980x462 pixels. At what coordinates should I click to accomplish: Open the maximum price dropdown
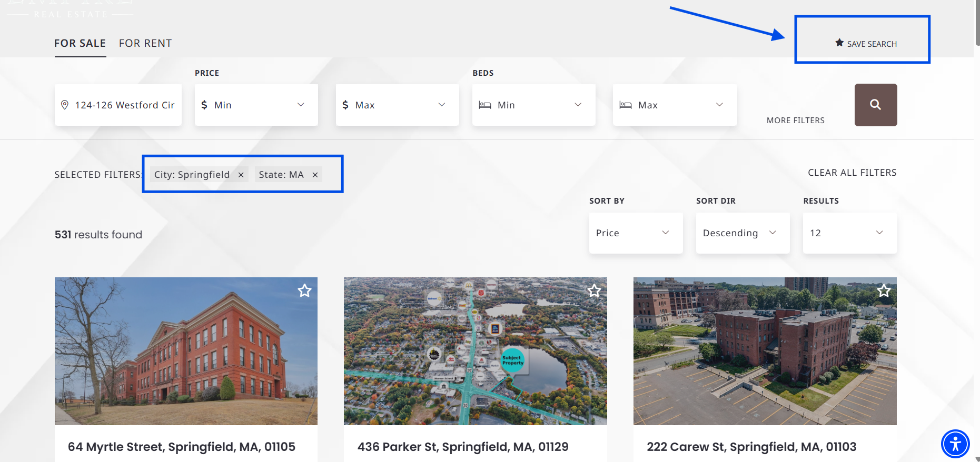397,105
